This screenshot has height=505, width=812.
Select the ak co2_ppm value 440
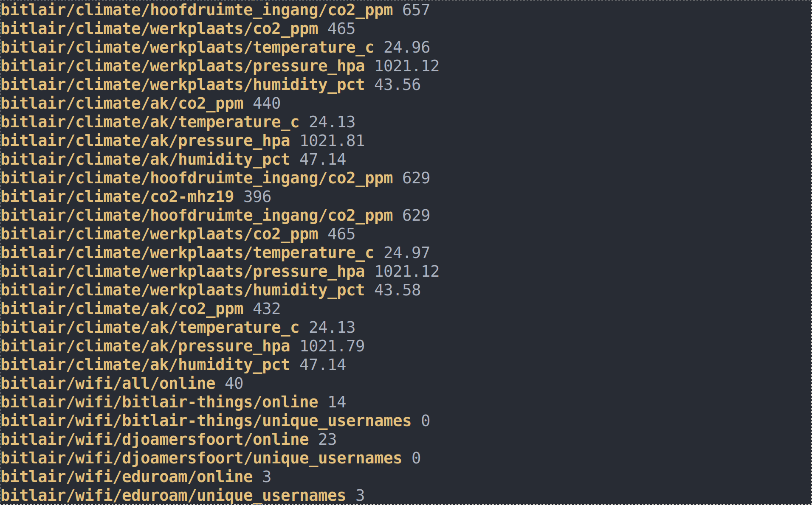[x=266, y=104]
